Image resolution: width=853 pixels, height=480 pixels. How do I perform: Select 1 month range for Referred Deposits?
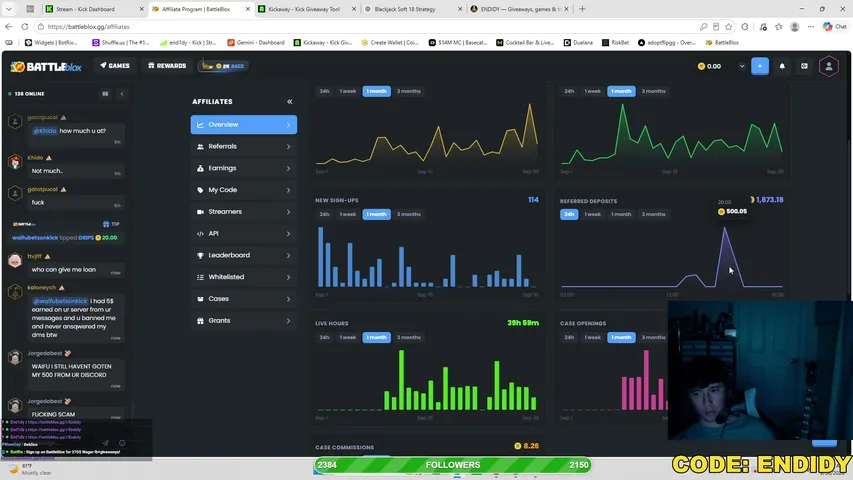point(621,214)
